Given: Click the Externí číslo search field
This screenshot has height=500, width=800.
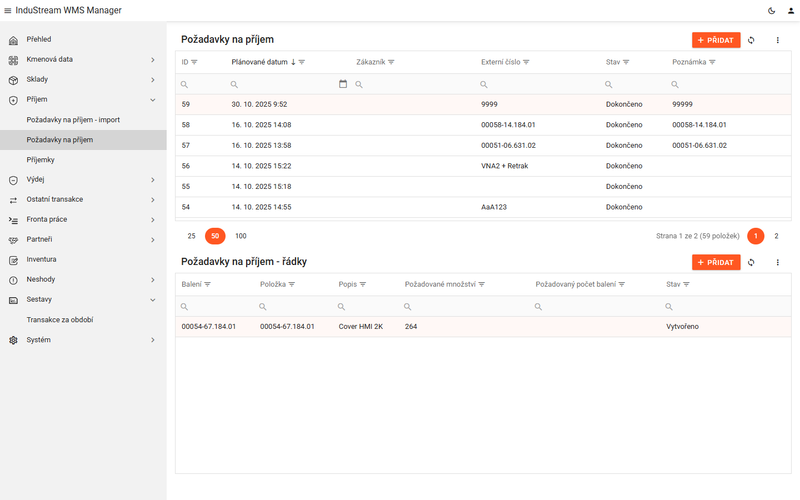Looking at the screenshot, I should pyautogui.click(x=540, y=84).
